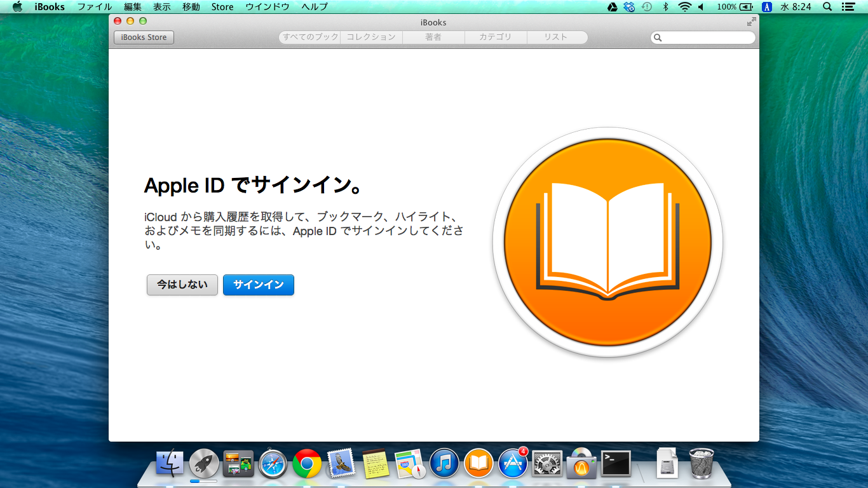The image size is (868, 488).
Task: Open the Mail stamp icon in Dock
Action: pyautogui.click(x=341, y=464)
